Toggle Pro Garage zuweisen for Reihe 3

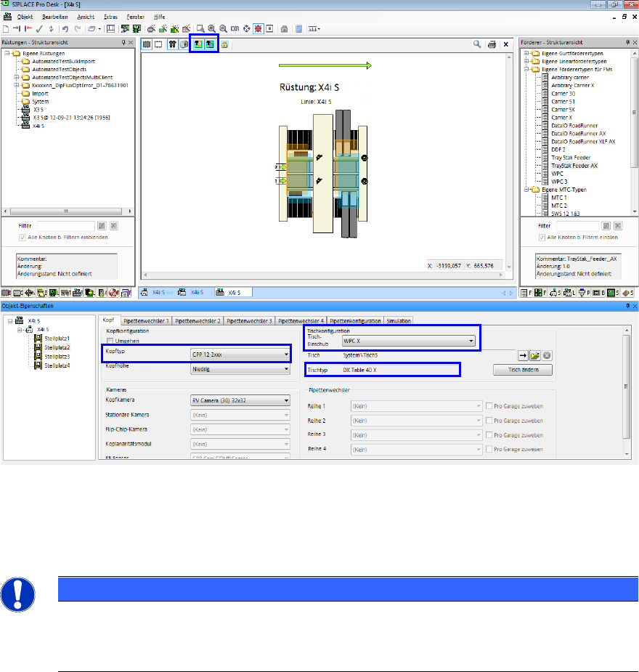(489, 434)
